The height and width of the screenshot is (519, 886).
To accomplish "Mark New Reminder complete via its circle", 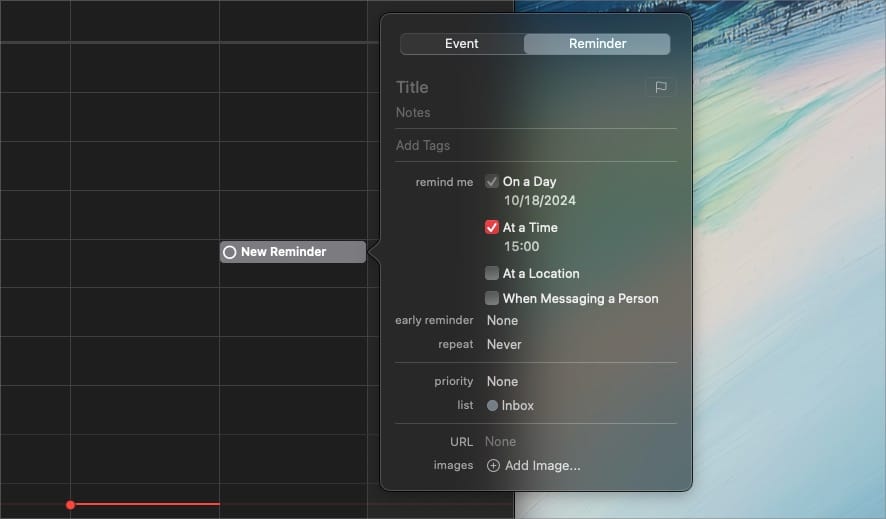I will (x=229, y=252).
